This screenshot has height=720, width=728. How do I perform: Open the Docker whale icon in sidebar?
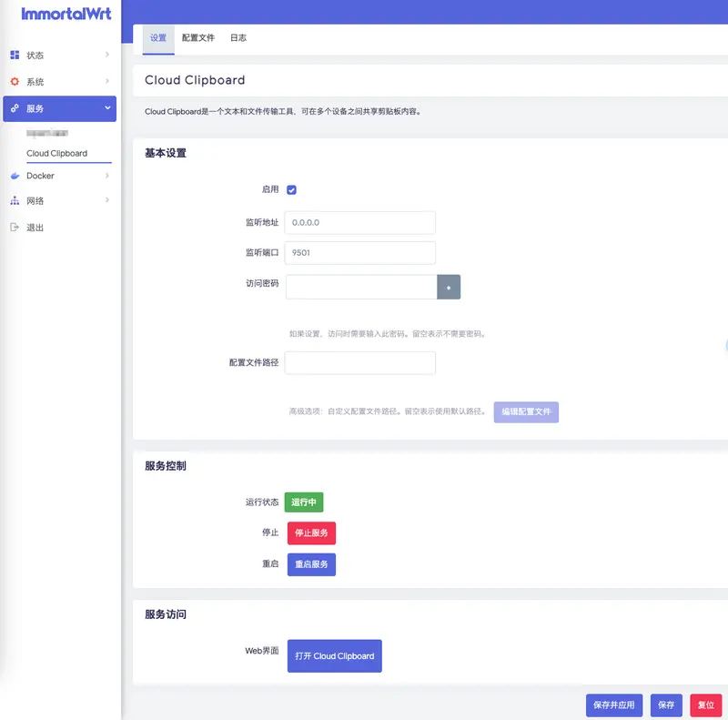[x=15, y=175]
